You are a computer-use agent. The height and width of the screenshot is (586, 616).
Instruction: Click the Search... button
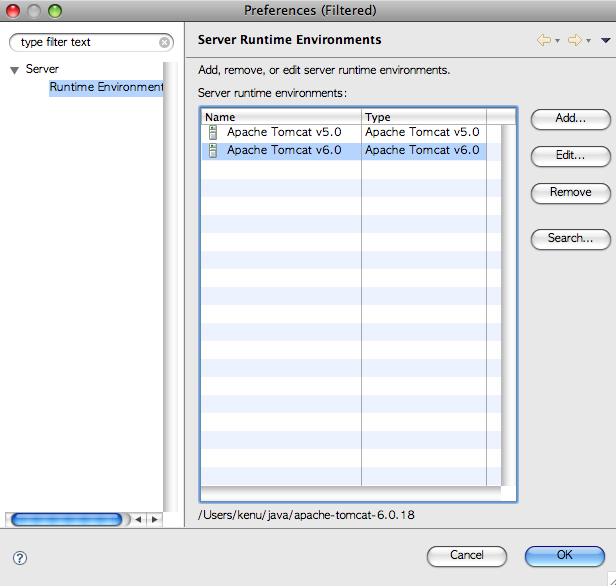tap(570, 238)
